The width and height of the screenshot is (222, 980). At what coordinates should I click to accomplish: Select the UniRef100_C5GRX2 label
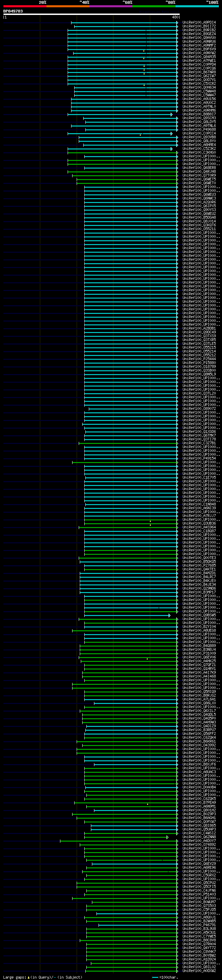pos(199,875)
